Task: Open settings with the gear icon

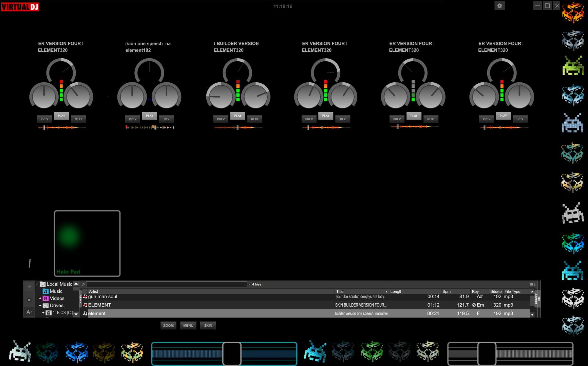Action: 499,6
